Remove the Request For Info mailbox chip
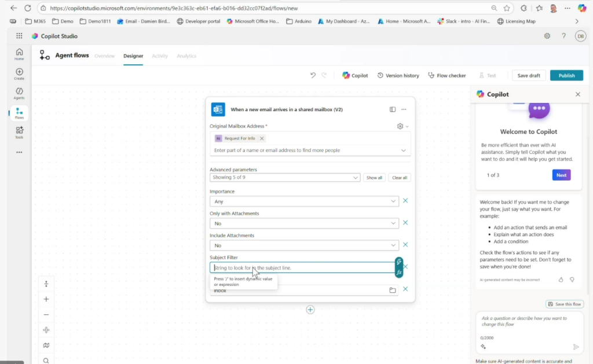Image resolution: width=593 pixels, height=364 pixels. pos(262,138)
